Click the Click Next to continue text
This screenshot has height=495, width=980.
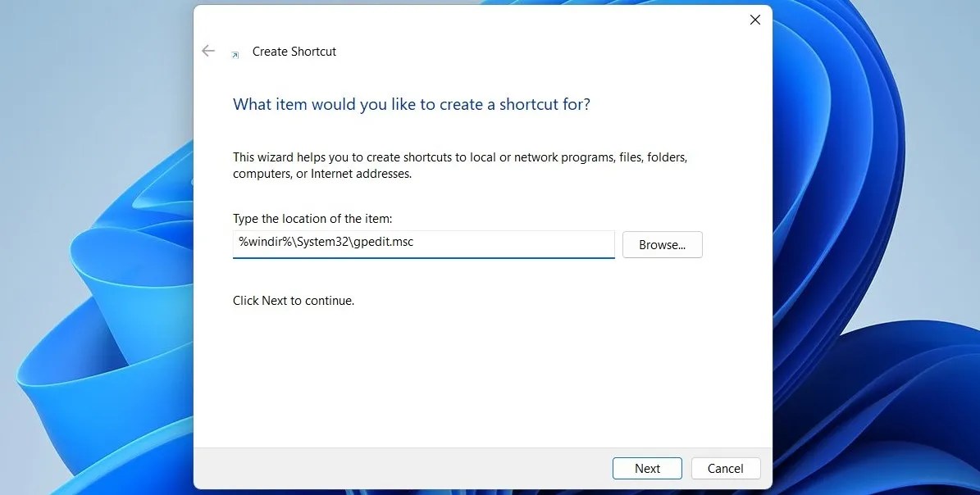coord(293,300)
